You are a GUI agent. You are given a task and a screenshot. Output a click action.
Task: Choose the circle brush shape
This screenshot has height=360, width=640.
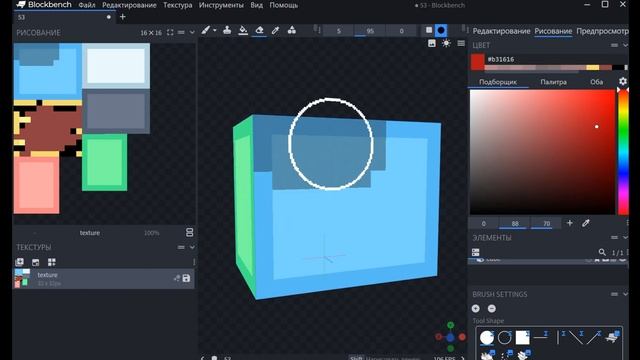coord(441,30)
